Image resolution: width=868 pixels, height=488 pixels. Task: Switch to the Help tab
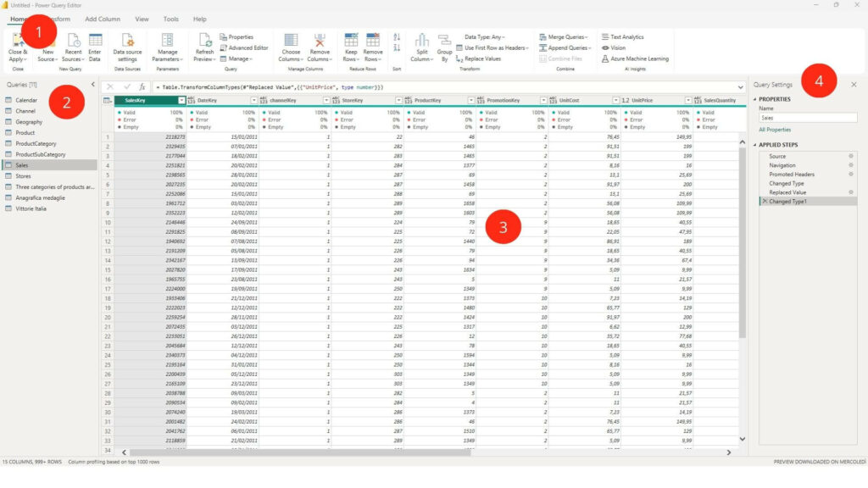199,19
